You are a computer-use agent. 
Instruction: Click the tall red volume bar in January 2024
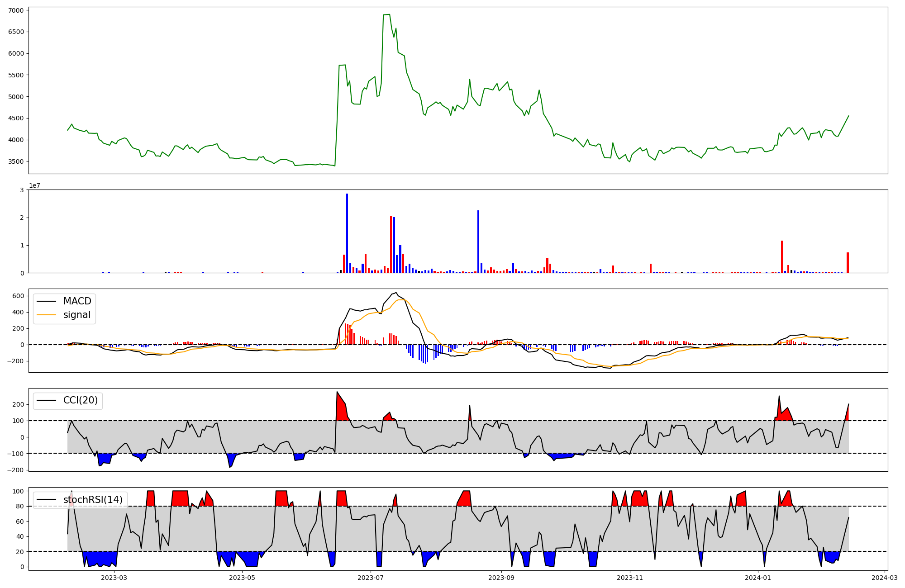point(782,256)
